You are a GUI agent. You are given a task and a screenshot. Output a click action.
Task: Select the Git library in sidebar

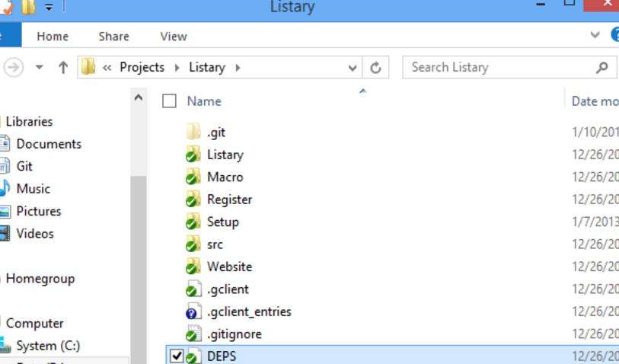click(24, 166)
